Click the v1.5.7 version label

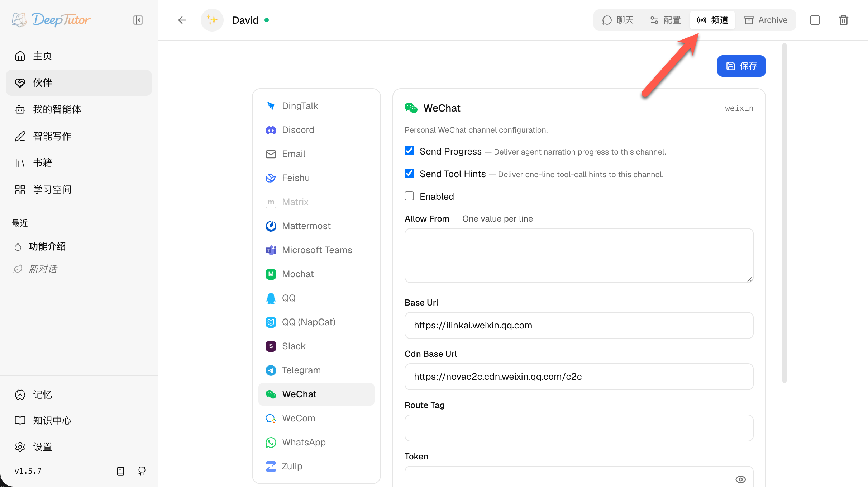click(x=28, y=471)
